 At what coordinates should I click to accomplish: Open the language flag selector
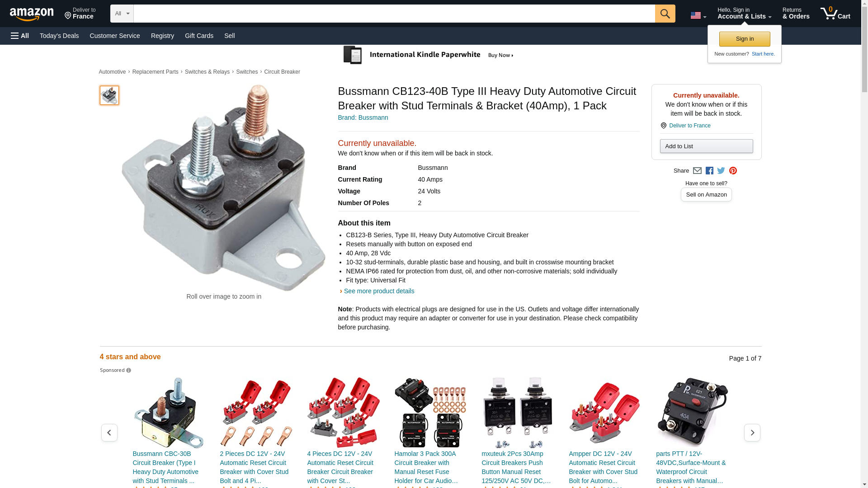(698, 15)
